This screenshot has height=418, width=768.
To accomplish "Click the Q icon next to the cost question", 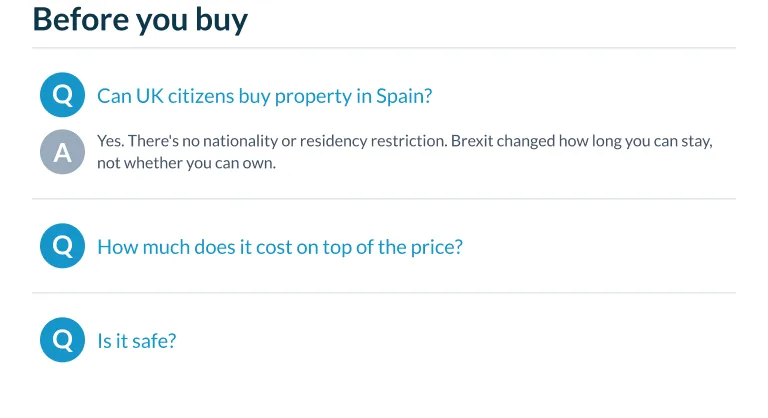I will 62,246.
